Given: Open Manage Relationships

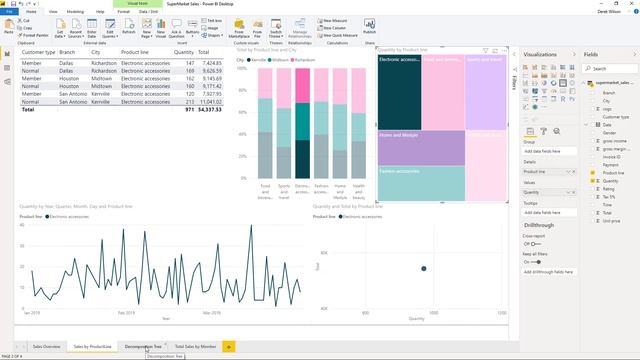Looking at the screenshot, I should tap(300, 28).
